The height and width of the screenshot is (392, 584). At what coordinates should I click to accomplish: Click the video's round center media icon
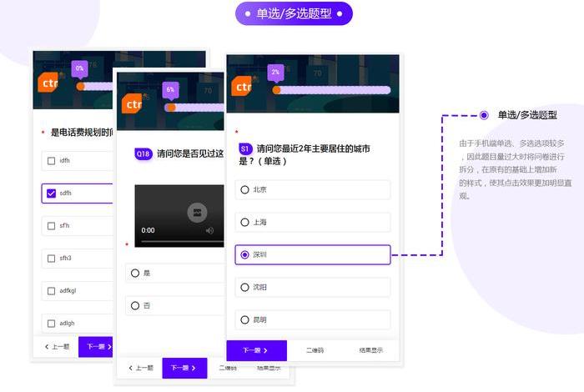point(197,213)
